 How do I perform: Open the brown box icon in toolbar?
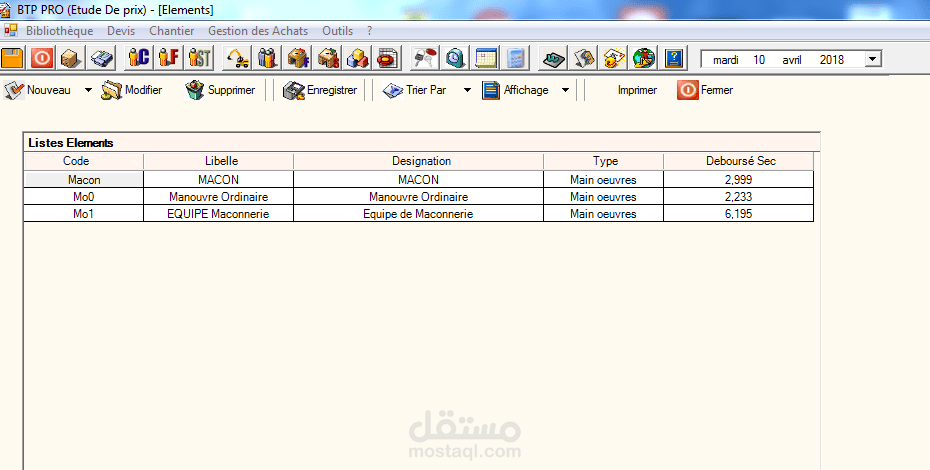71,58
